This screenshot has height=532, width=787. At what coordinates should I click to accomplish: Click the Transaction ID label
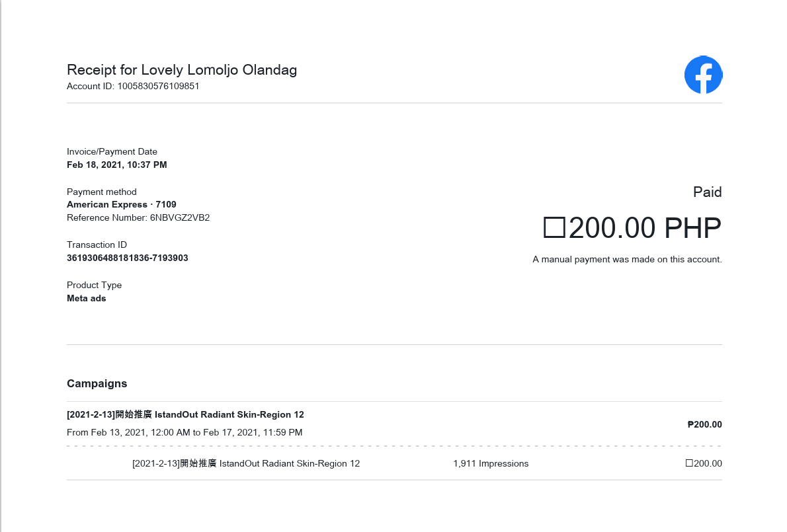click(x=97, y=245)
